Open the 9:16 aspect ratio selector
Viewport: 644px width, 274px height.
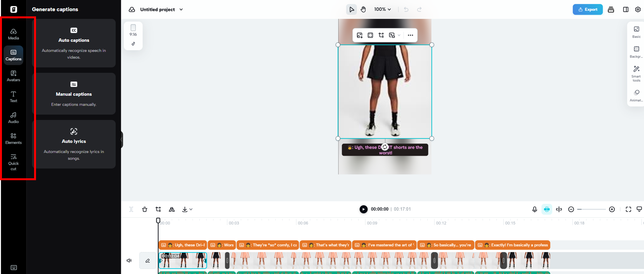133,30
